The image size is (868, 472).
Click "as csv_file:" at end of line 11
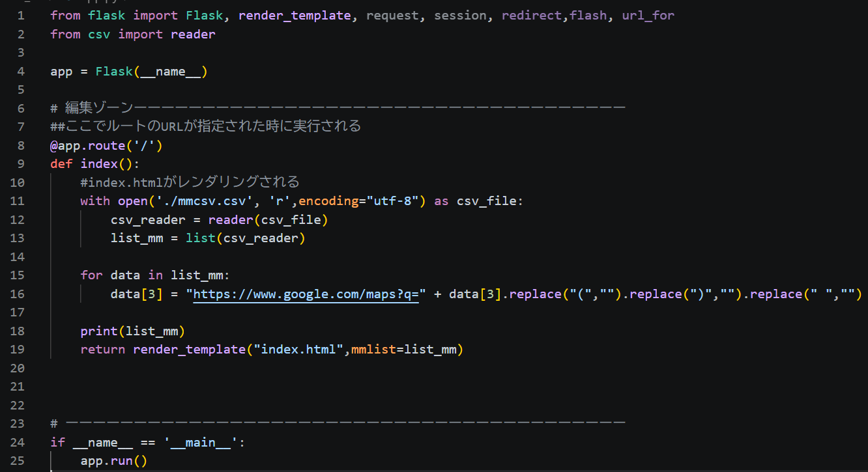479,201
